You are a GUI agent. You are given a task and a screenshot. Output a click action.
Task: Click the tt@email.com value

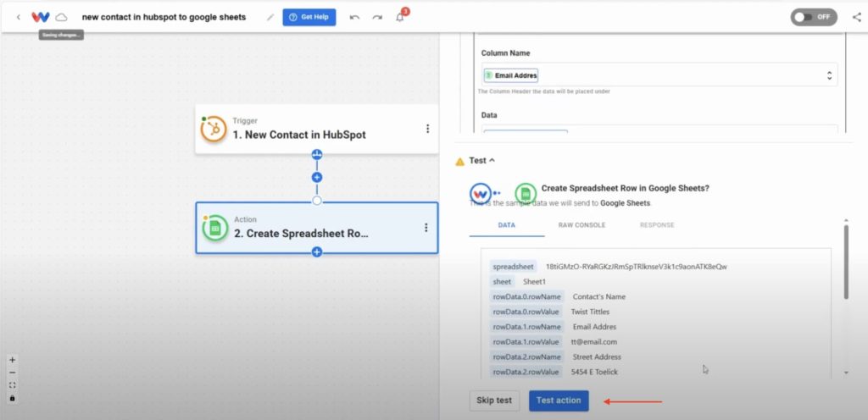(x=594, y=342)
